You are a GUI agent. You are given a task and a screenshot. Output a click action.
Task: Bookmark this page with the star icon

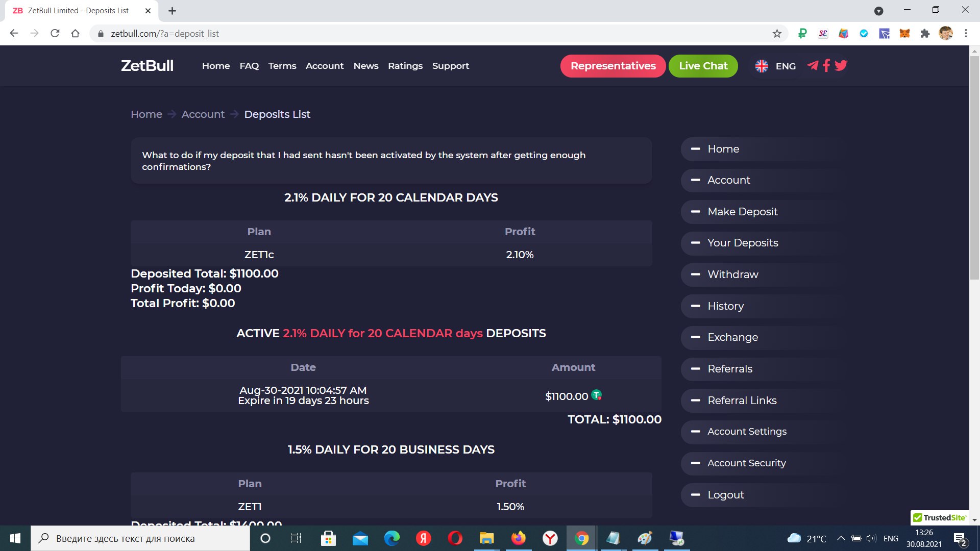point(777,34)
